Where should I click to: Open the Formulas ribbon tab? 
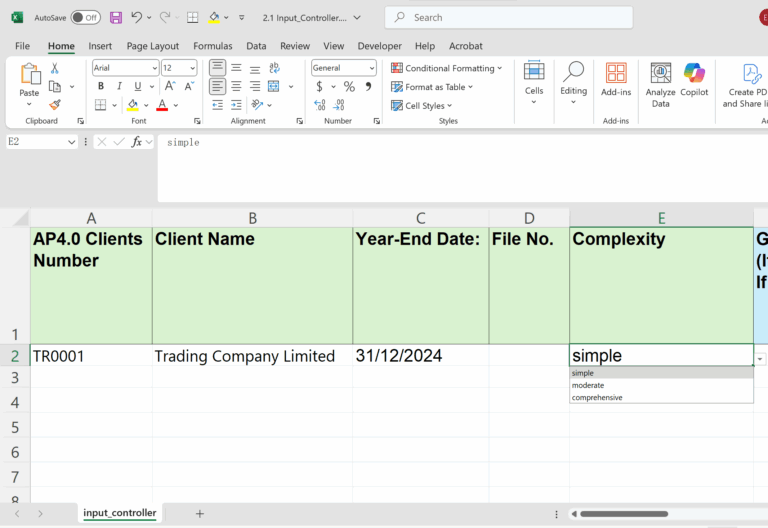(212, 46)
